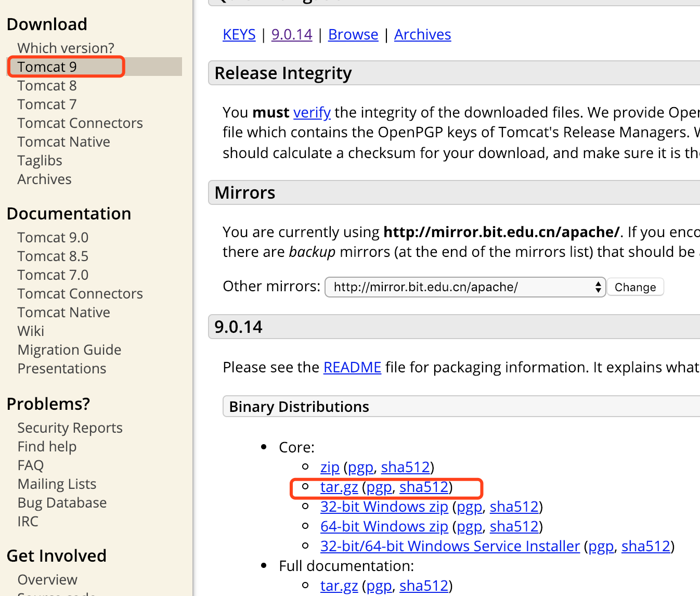Go to Tomcat 9.0 documentation

tap(53, 238)
